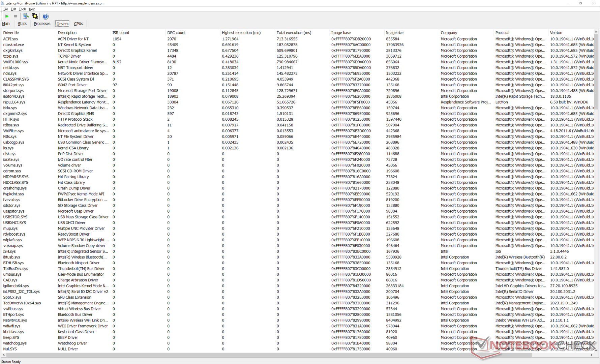The height and width of the screenshot is (364, 600).
Task: Sort by the DPC count column header
Action: 193,33
